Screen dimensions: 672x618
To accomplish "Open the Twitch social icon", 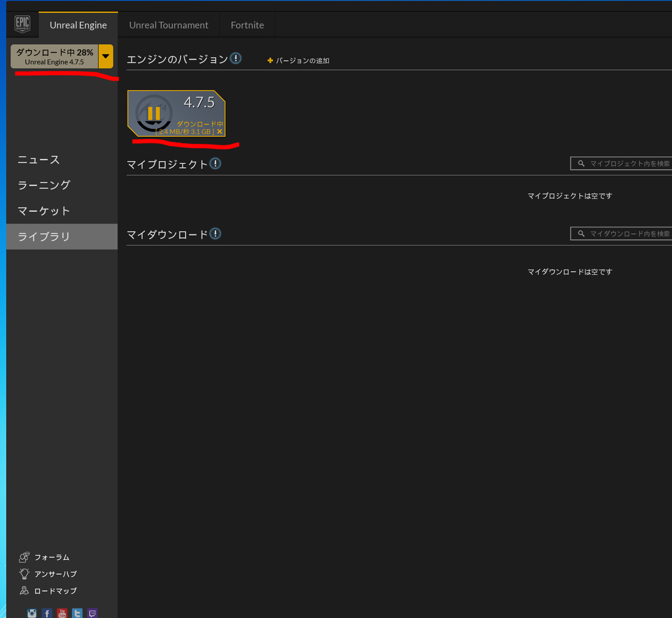I will point(92,614).
